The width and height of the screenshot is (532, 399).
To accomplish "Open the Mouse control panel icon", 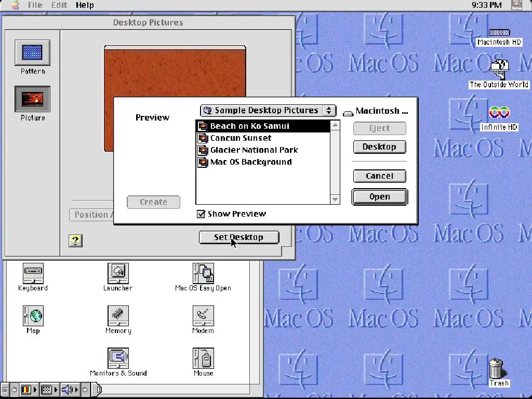I will [203, 358].
